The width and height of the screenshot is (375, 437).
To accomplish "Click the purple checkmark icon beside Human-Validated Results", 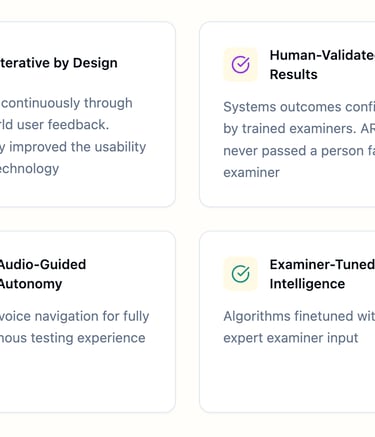I will tap(241, 65).
